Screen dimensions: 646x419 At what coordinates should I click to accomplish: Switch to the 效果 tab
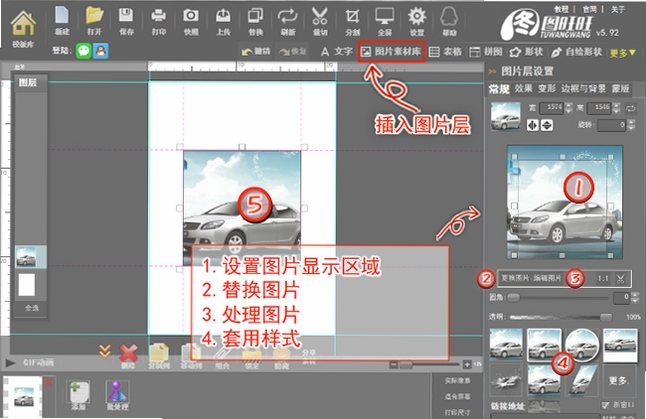[x=523, y=89]
